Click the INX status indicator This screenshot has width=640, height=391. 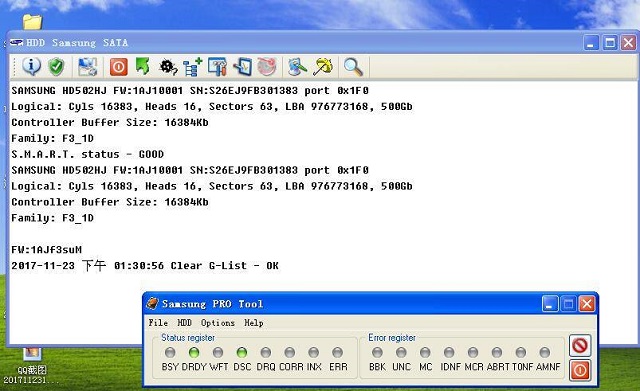313,352
